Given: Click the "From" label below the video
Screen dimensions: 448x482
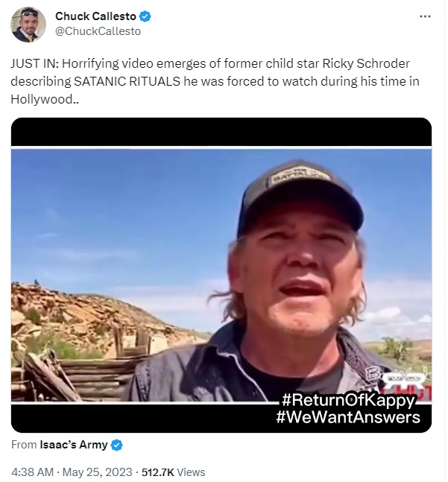Looking at the screenshot, I should (x=24, y=445).
